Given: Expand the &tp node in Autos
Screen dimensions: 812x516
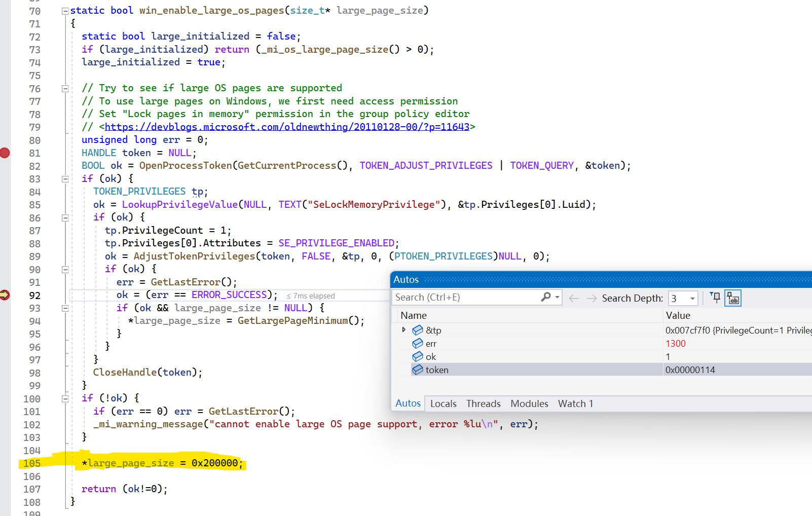Looking at the screenshot, I should click(x=404, y=330).
